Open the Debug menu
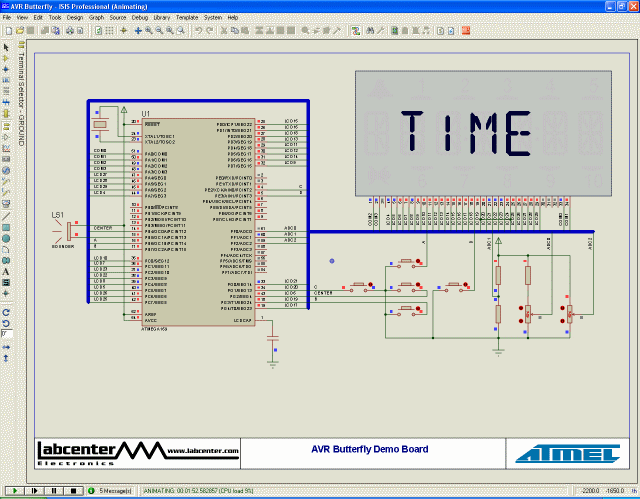Screen dimensions: 640x499 click(x=139, y=18)
